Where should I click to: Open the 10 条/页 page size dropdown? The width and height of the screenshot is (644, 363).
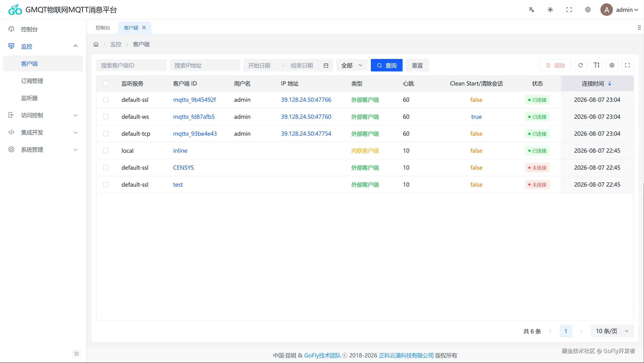tap(612, 331)
